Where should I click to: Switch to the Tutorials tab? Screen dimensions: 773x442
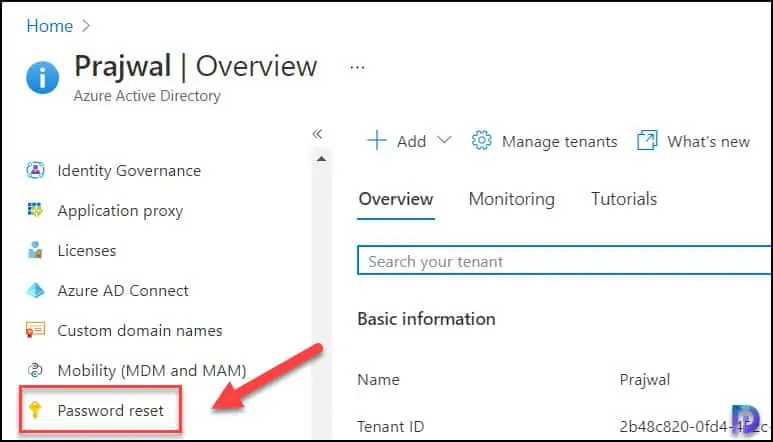624,199
